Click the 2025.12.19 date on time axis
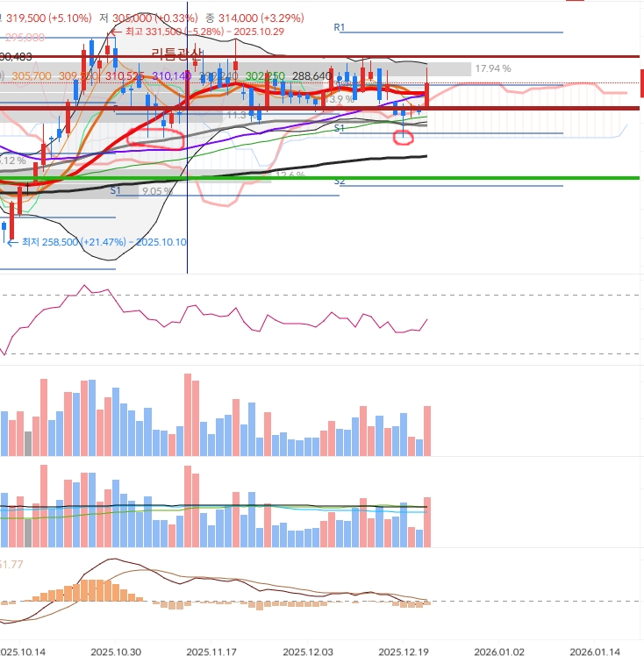 403,652
